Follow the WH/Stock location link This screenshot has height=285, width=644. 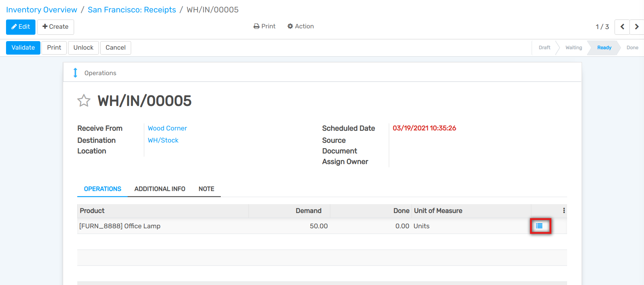click(x=163, y=140)
